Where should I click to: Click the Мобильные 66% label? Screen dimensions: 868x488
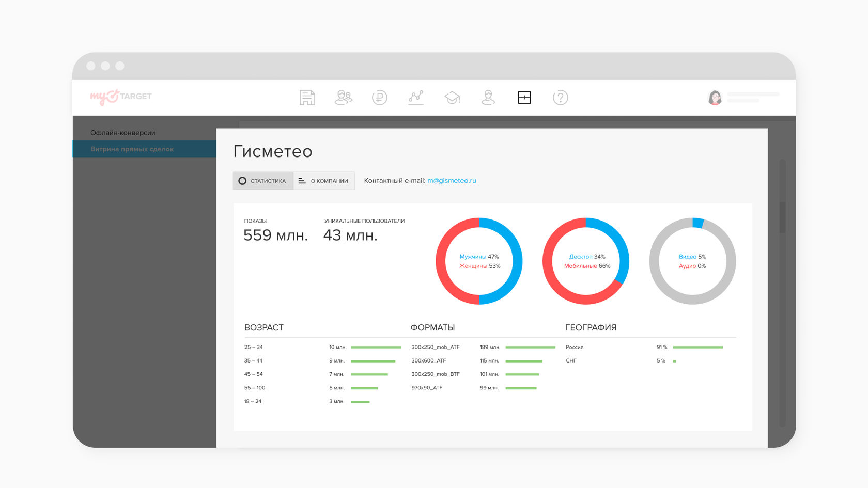click(x=587, y=266)
